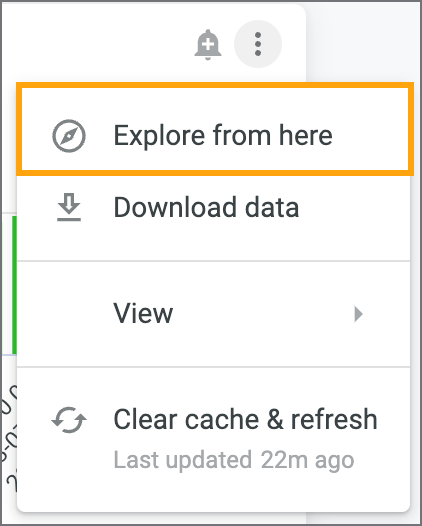
Task: Click the bell alert icon
Action: point(208,45)
